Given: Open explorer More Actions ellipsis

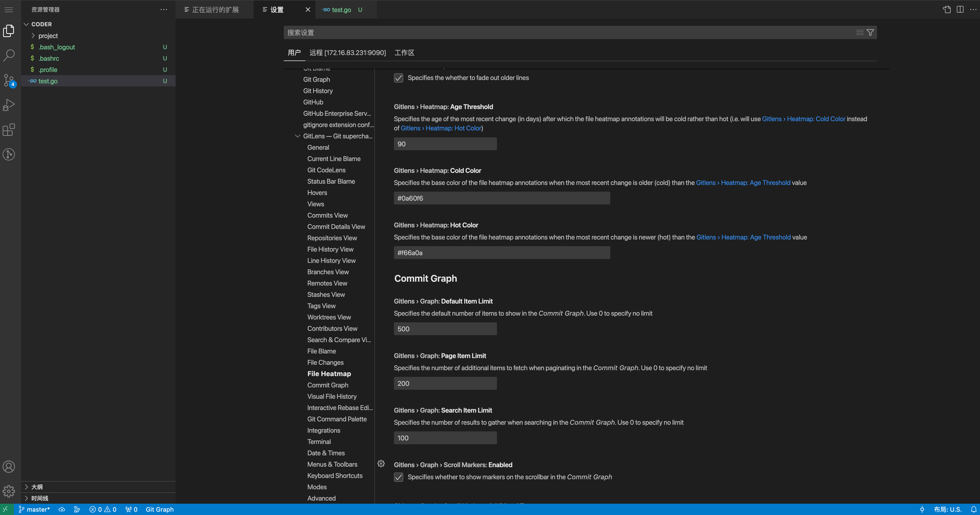Looking at the screenshot, I should point(164,10).
